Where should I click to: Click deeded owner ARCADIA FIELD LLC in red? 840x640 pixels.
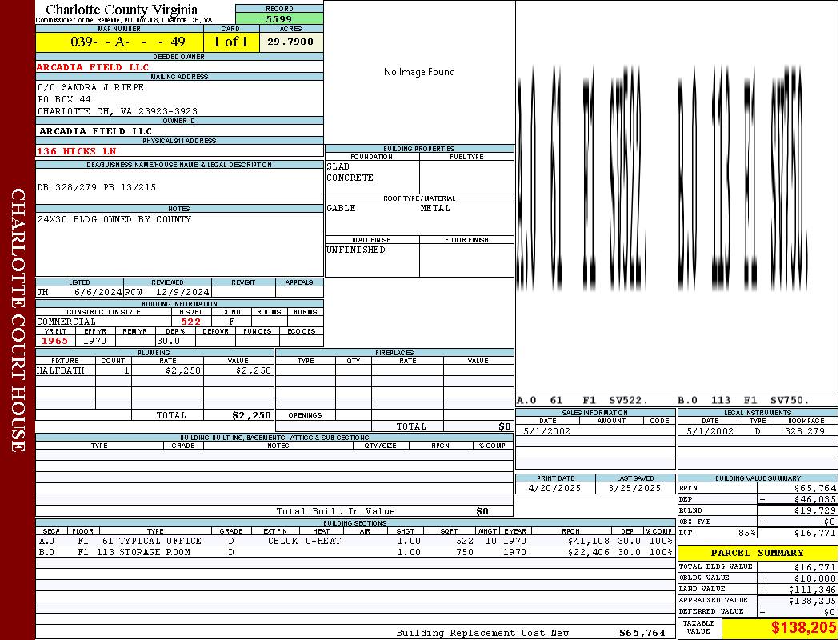point(93,67)
